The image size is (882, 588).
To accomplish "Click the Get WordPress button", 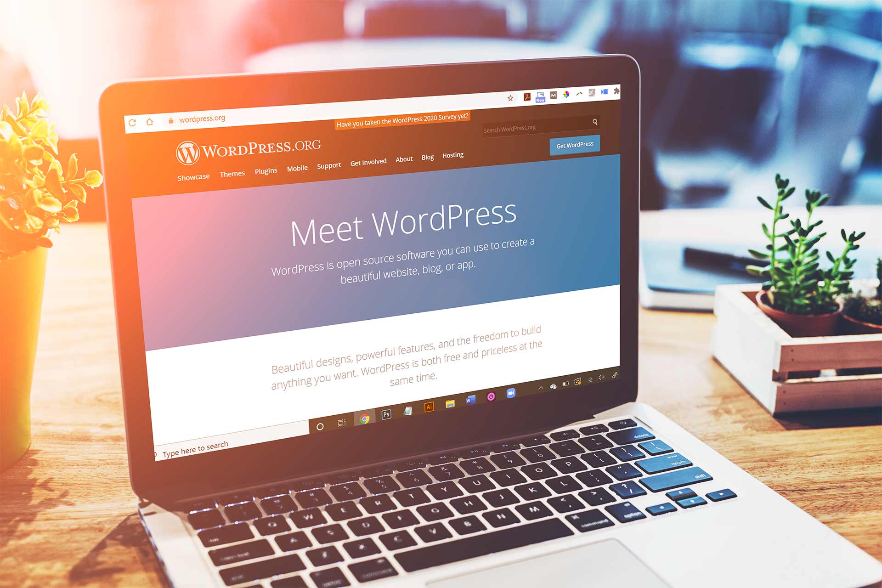I will click(x=573, y=144).
